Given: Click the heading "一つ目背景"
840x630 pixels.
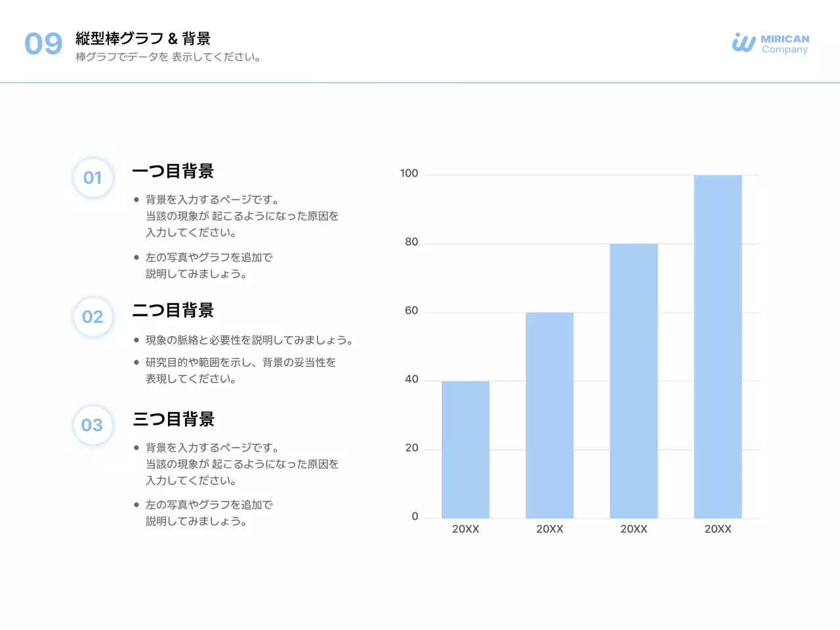Looking at the screenshot, I should (x=174, y=171).
